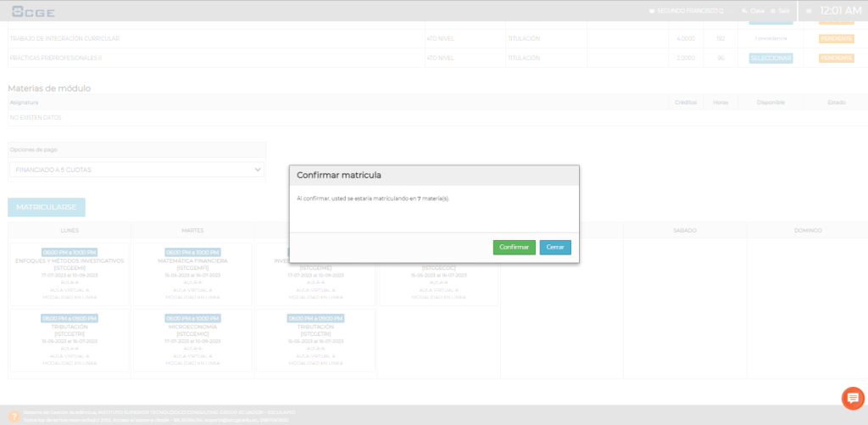Open the SEGUNDO FRANCISCO Q user link
Screen dimensions: 868x425
(690, 11)
